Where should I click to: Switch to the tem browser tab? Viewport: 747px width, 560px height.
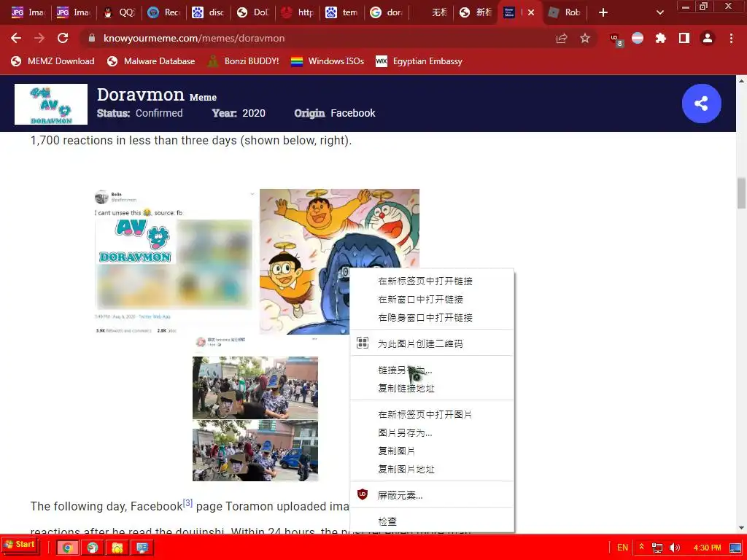point(343,12)
